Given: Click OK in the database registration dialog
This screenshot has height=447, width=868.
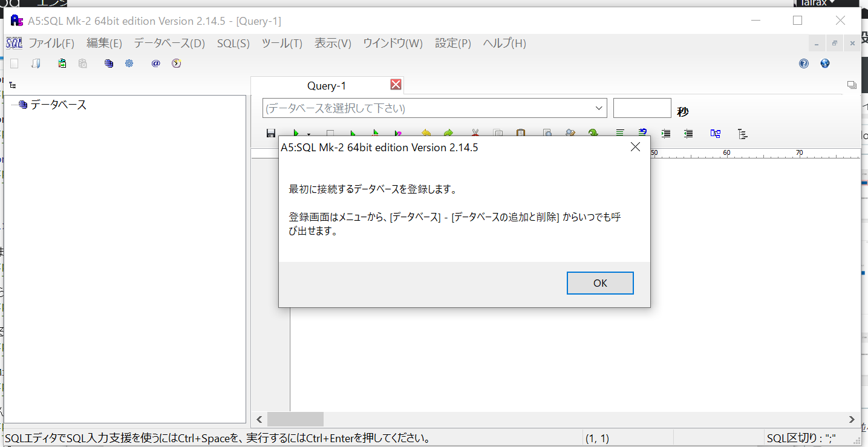Looking at the screenshot, I should (x=600, y=283).
